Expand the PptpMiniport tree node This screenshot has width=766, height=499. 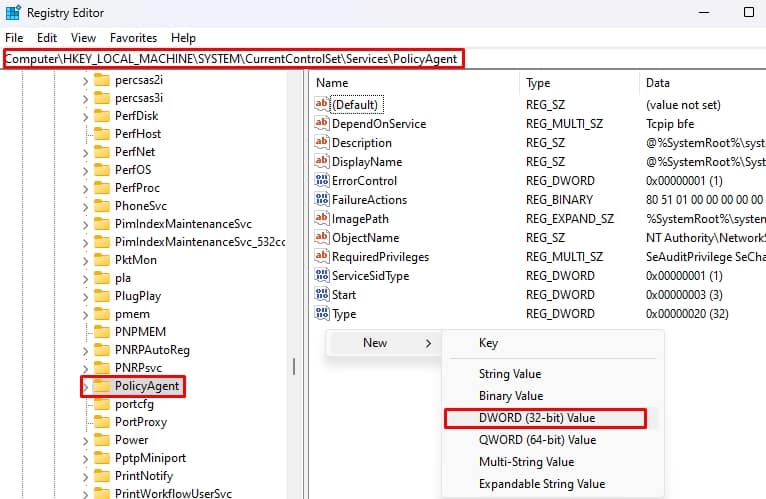pos(85,459)
